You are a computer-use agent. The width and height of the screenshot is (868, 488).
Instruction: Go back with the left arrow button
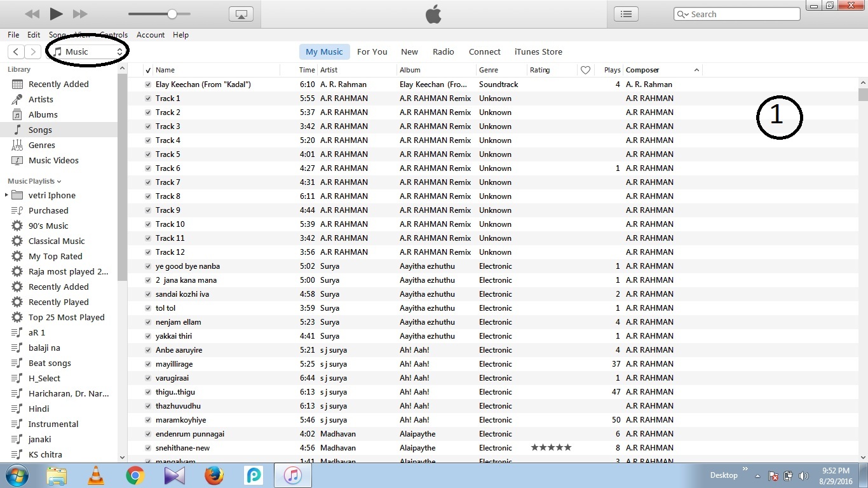point(16,51)
